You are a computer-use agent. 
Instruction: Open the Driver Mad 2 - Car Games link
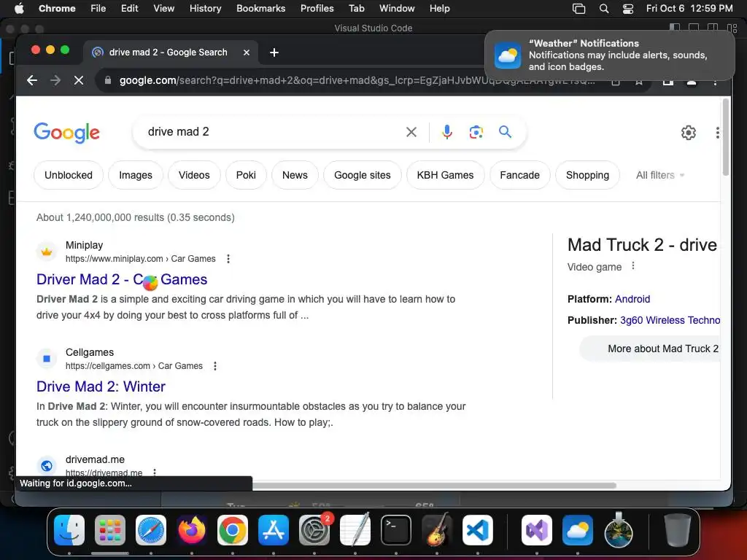[x=122, y=279]
